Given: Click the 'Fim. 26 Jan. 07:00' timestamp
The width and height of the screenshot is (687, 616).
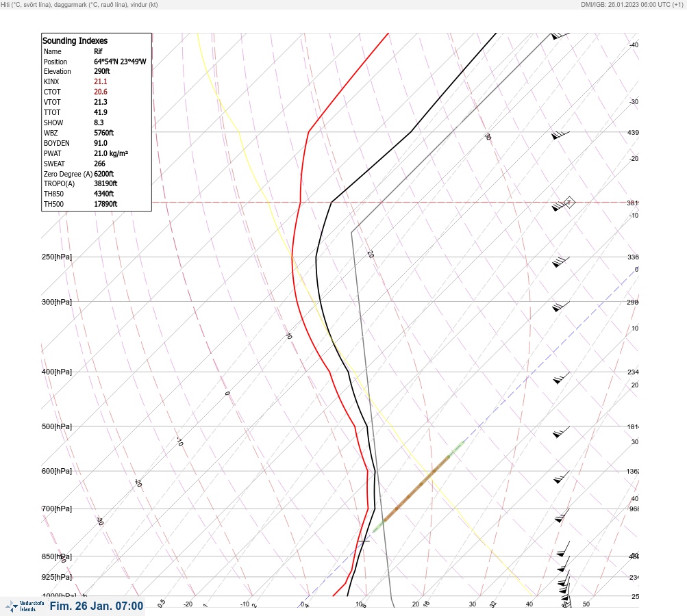Looking at the screenshot, I should point(97,606).
